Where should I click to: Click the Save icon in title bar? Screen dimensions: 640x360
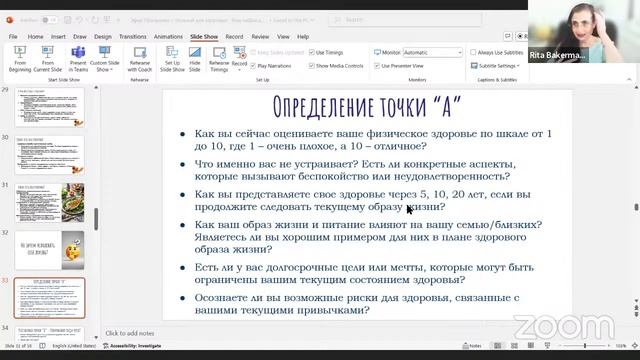coord(68,20)
